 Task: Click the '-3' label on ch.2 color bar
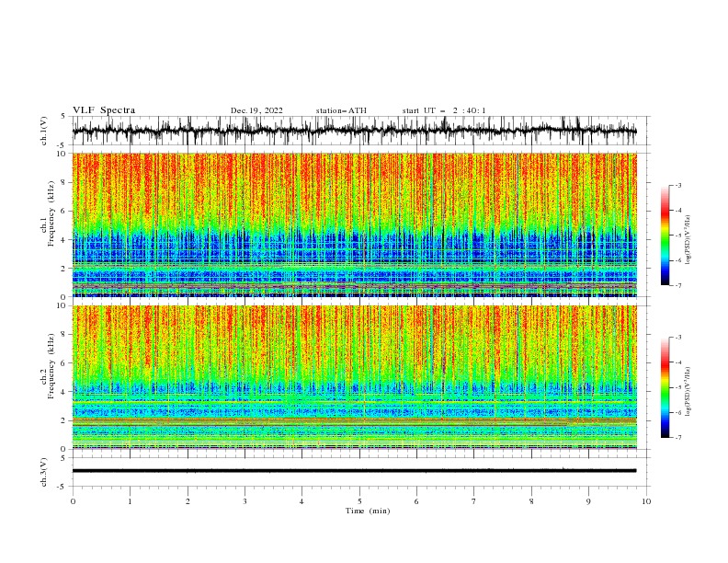pos(677,338)
